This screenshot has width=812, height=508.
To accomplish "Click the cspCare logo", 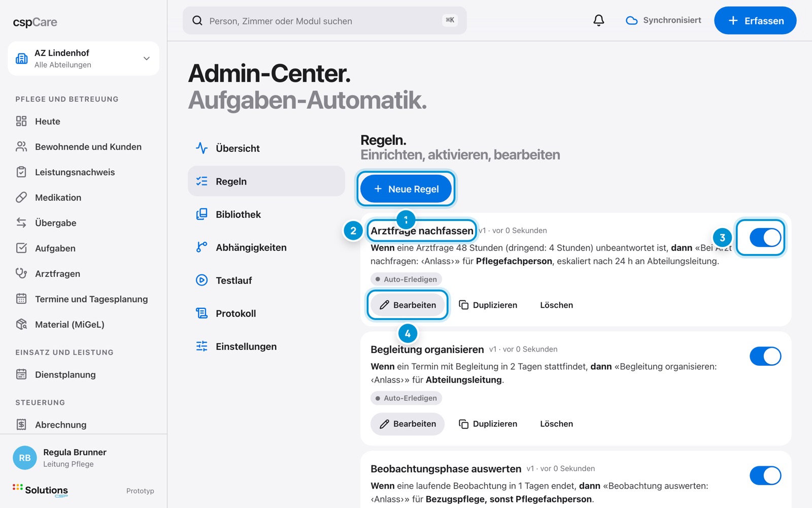I will tap(35, 22).
